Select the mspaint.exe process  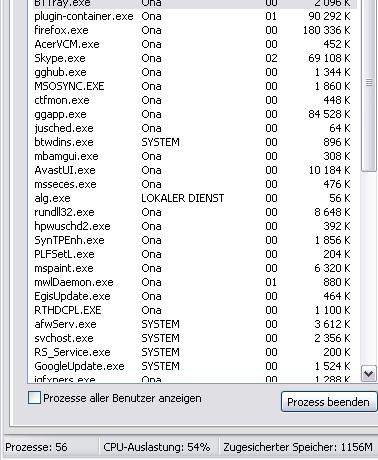tap(192, 268)
